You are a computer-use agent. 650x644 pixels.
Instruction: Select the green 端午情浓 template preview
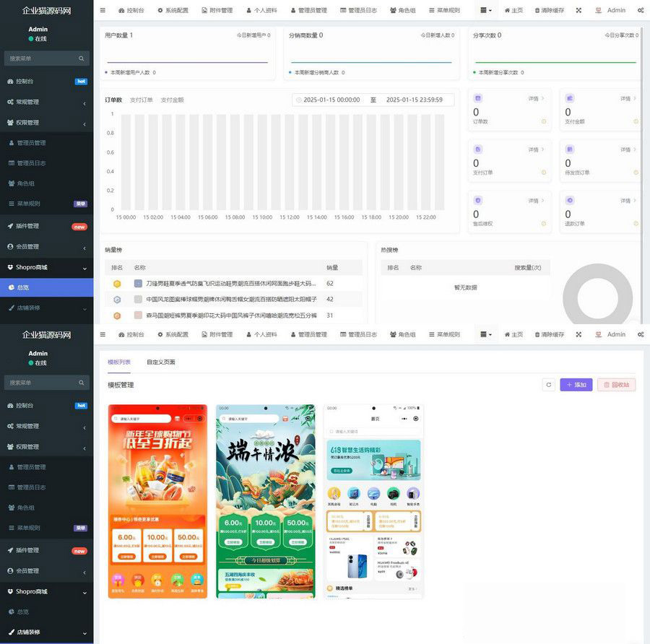coord(265,501)
